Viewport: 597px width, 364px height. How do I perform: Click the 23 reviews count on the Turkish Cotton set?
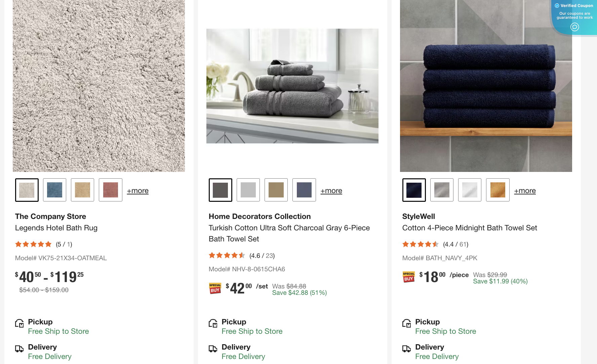[x=270, y=255]
